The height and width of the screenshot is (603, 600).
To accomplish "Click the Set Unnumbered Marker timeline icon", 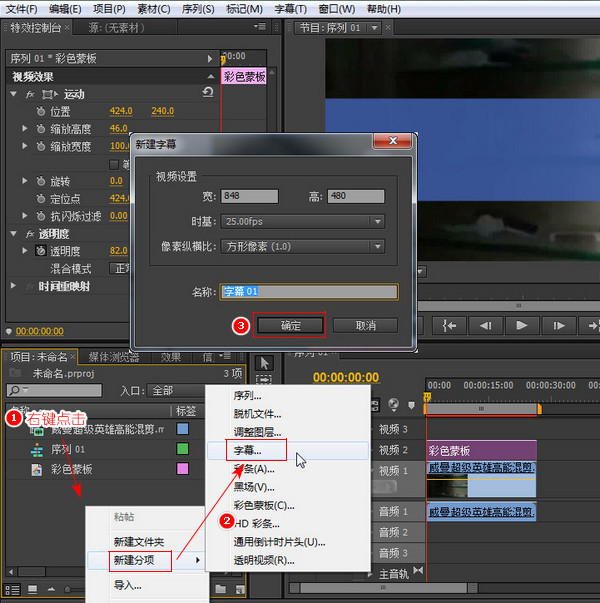I will click(x=411, y=405).
